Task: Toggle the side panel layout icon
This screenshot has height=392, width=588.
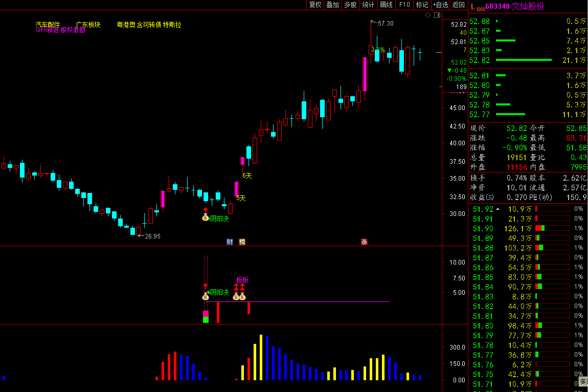Action: (437, 15)
